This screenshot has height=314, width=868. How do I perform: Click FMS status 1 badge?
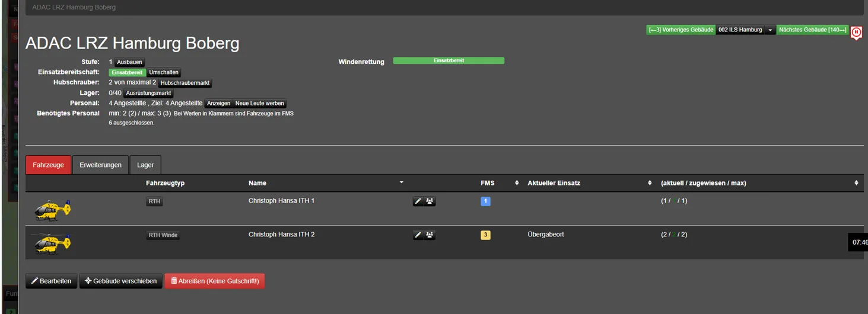coord(485,201)
